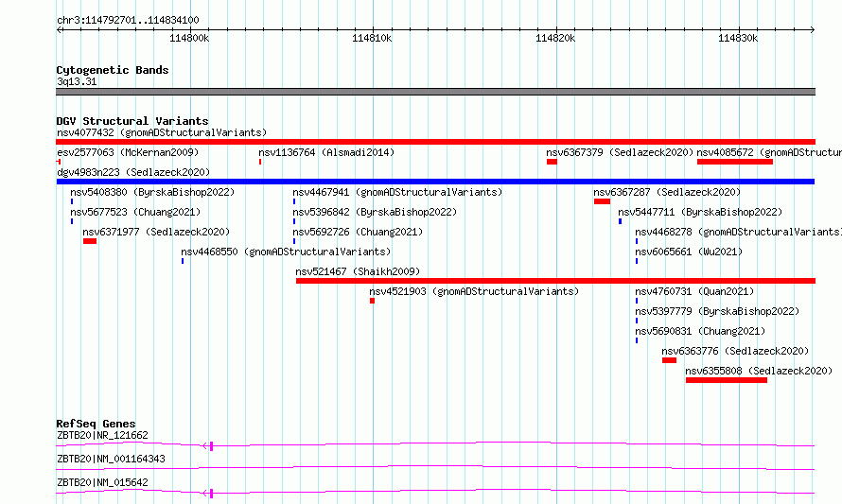Click the 114820k ruler position
Viewport: 842px width, 504px height.
[555, 38]
